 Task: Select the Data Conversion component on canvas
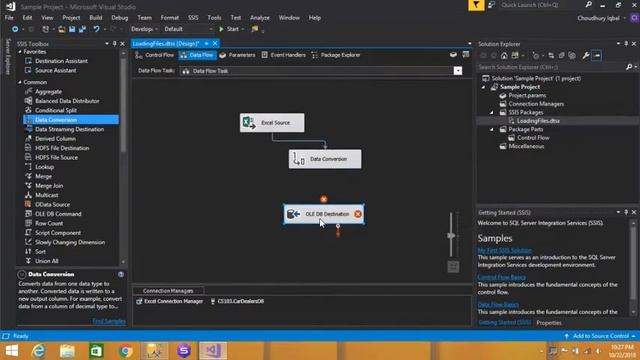pos(325,159)
